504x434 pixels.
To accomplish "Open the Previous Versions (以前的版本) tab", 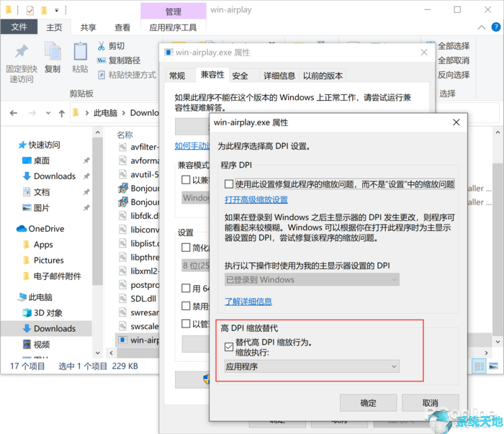I will 323,76.
